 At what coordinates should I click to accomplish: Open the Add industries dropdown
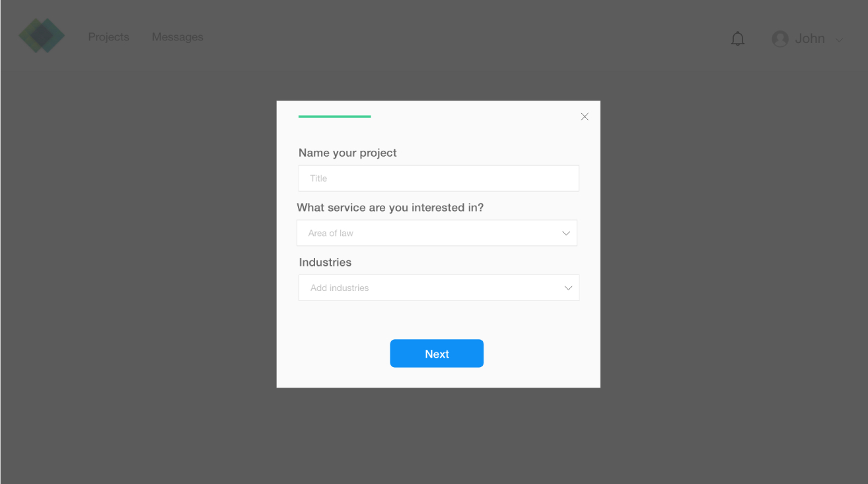tap(439, 288)
